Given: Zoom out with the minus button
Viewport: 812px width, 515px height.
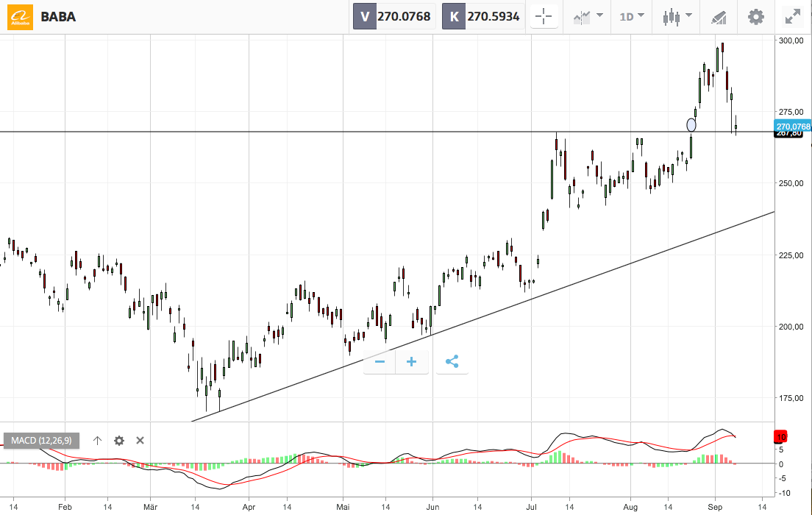Looking at the screenshot, I should click(x=380, y=362).
